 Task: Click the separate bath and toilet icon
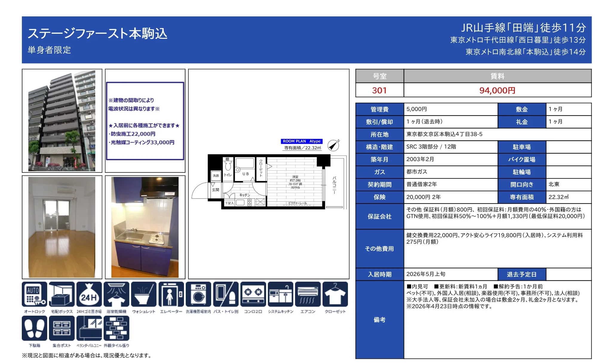226,294
